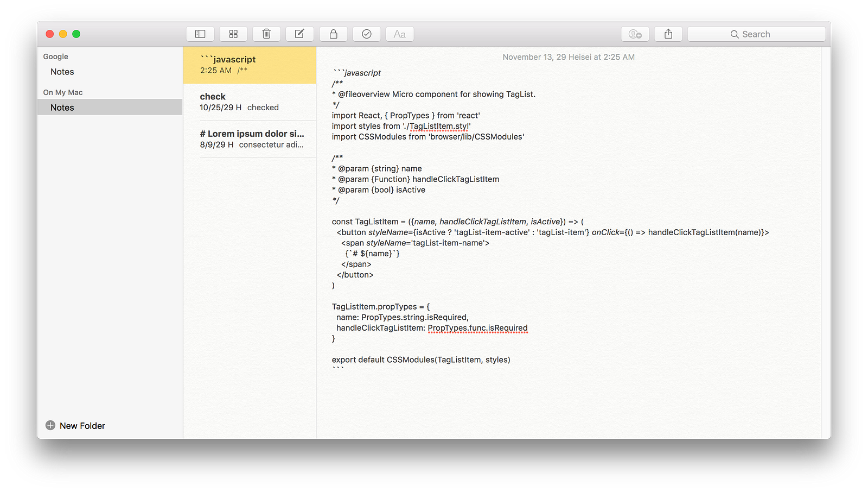
Task: Minimize the Notes window
Action: tap(63, 34)
